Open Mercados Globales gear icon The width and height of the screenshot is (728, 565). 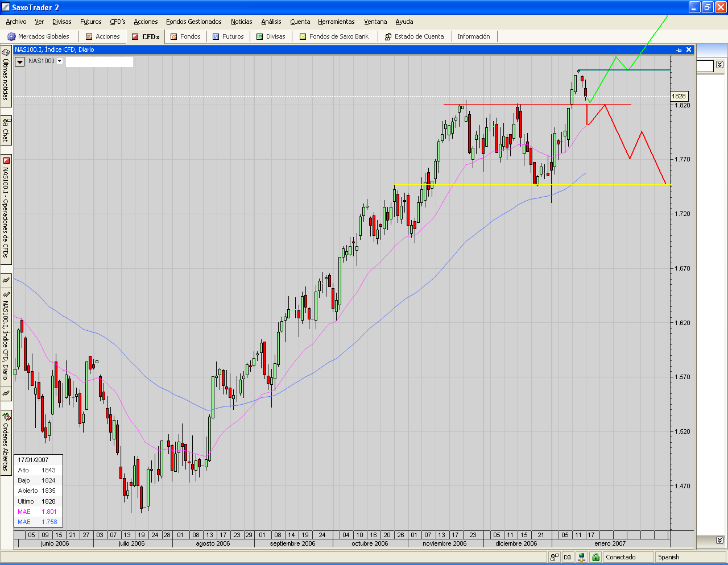pos(11,36)
